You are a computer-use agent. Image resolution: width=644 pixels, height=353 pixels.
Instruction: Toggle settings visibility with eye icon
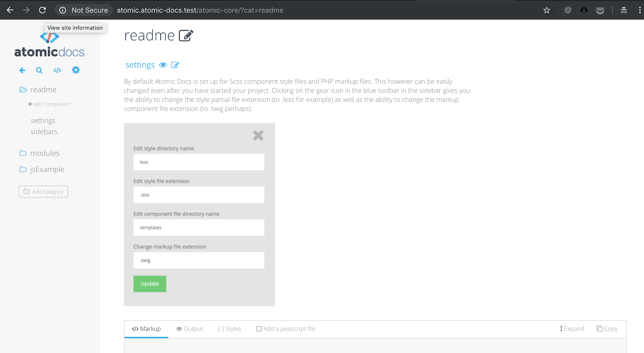(163, 65)
